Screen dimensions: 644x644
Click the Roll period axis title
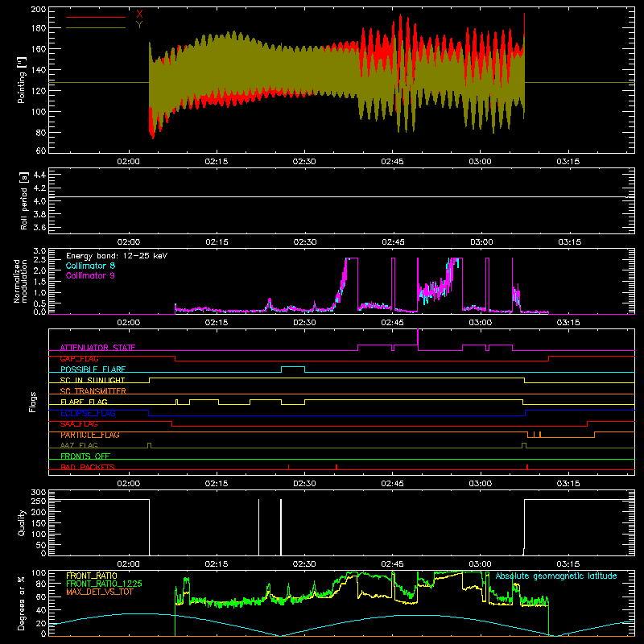click(x=23, y=200)
